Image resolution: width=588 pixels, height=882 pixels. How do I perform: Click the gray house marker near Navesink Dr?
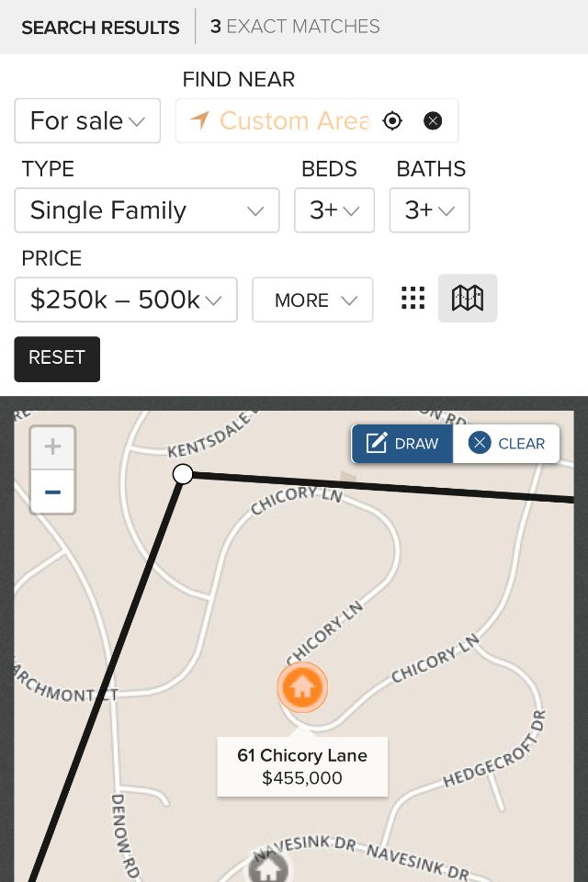[x=268, y=867]
